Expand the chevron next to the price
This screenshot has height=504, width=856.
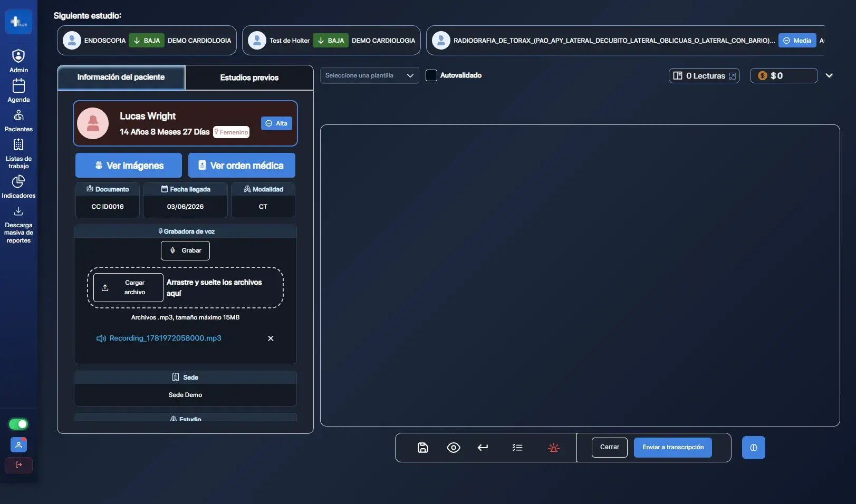[829, 75]
